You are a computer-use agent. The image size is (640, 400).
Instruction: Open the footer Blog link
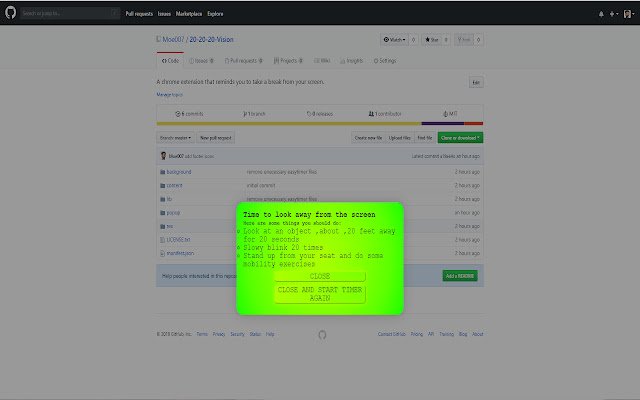click(463, 334)
